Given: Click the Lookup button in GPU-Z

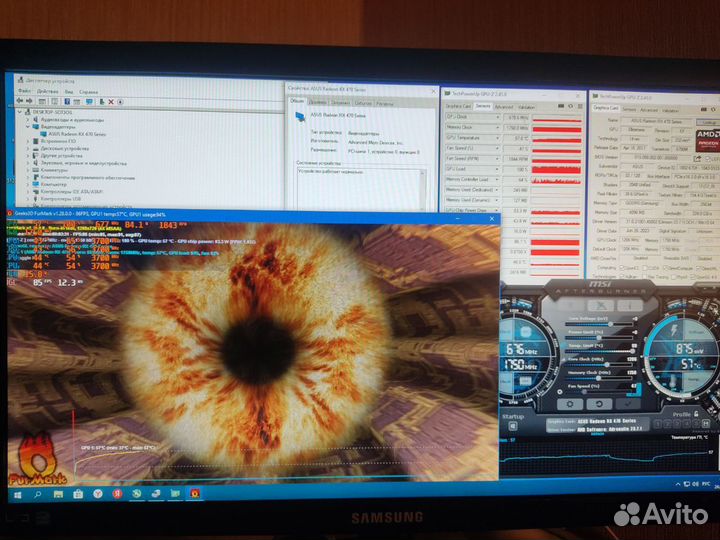Looking at the screenshot, I should (708, 122).
